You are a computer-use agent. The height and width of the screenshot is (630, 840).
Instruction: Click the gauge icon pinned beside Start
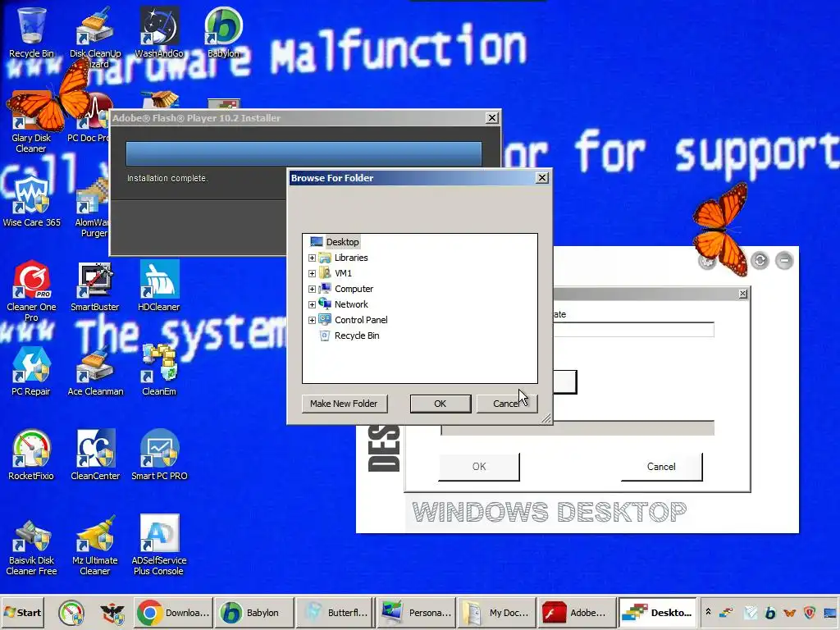pyautogui.click(x=71, y=613)
